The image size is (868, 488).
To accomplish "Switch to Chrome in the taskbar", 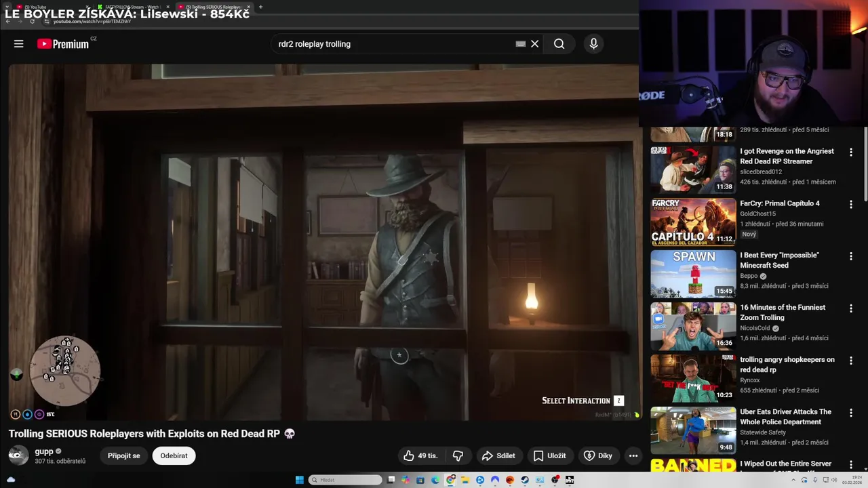I will pyautogui.click(x=450, y=480).
